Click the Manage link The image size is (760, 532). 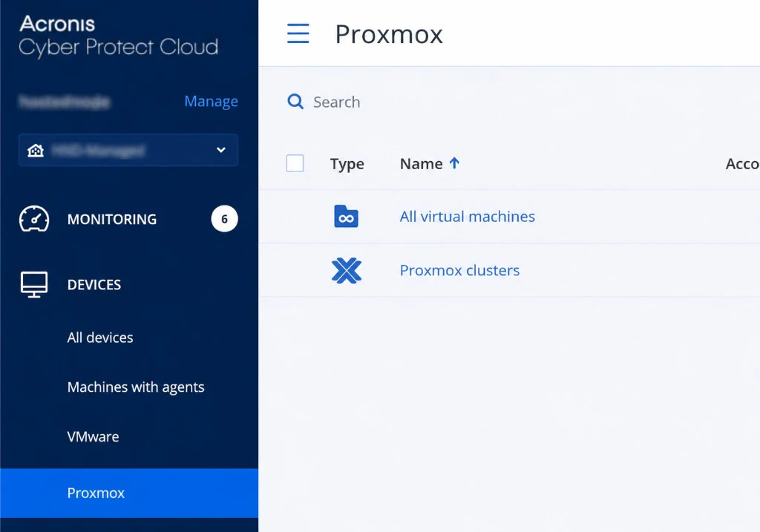tap(211, 101)
